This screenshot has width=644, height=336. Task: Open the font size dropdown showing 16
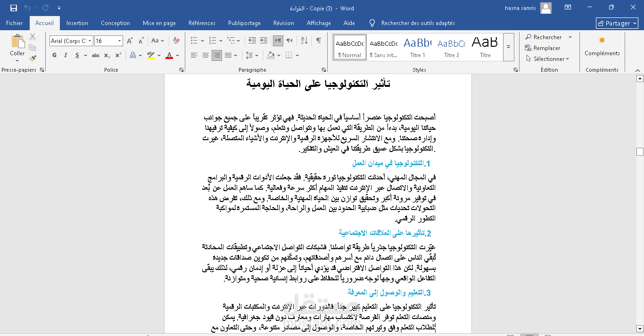(x=120, y=41)
